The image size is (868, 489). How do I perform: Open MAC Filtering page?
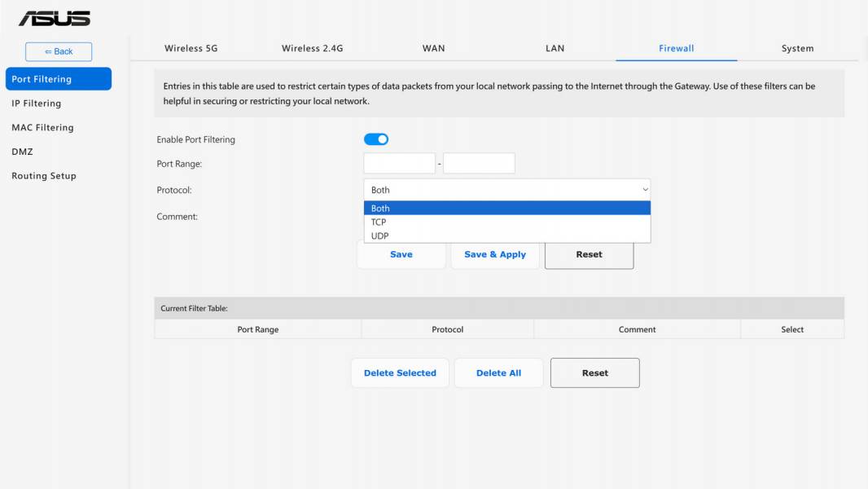(42, 127)
